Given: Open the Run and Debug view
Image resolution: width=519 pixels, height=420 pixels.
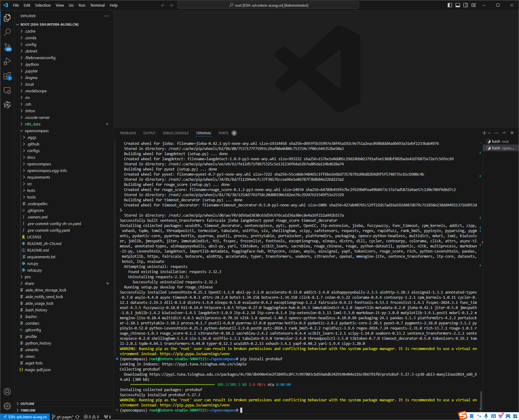Looking at the screenshot, I should [7, 61].
